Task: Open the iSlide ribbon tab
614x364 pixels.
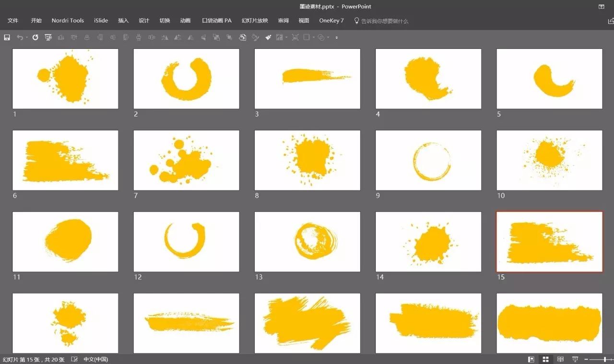Action: [101, 21]
